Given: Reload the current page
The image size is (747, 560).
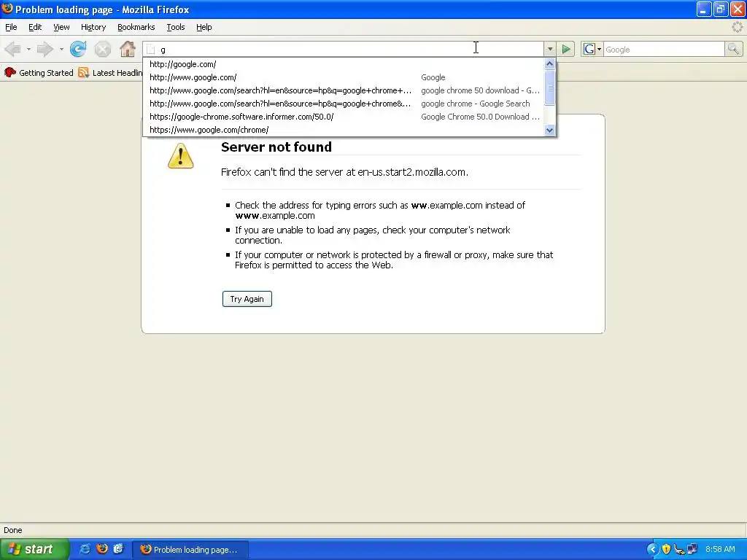Looking at the screenshot, I should 78,49.
